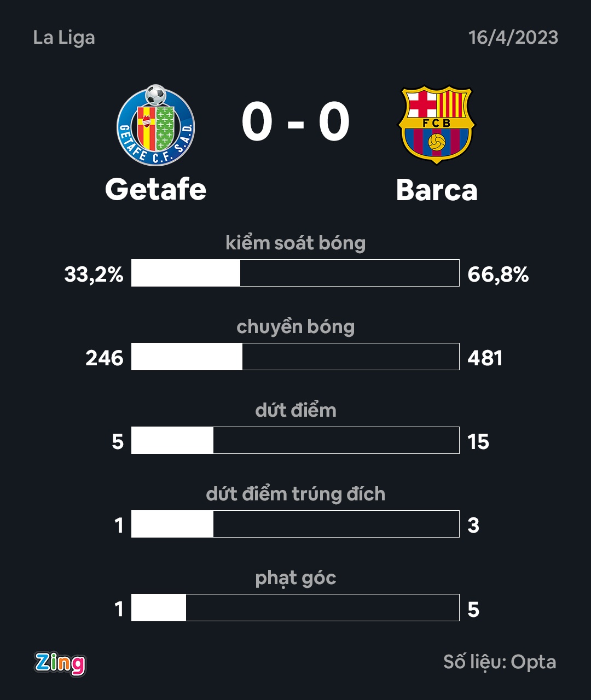Click the La Liga label
Image resolution: width=591 pixels, height=700 pixels.
pyautogui.click(x=64, y=38)
